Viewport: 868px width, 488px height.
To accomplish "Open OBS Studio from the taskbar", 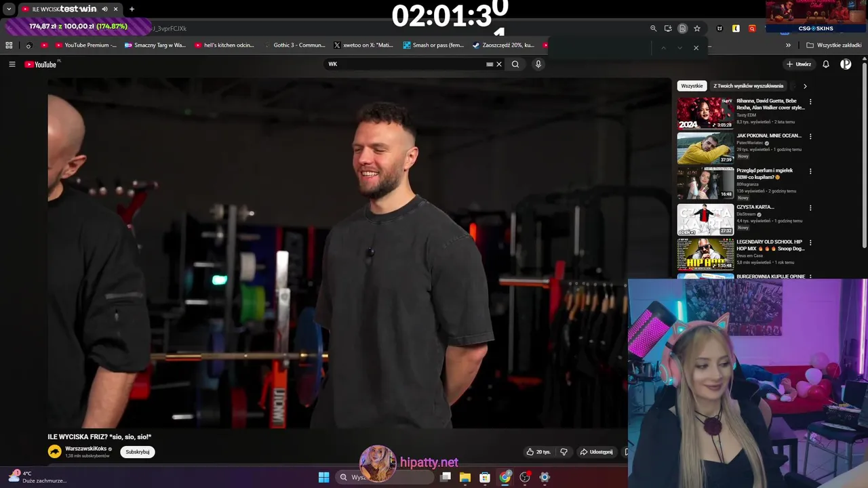I will click(524, 477).
